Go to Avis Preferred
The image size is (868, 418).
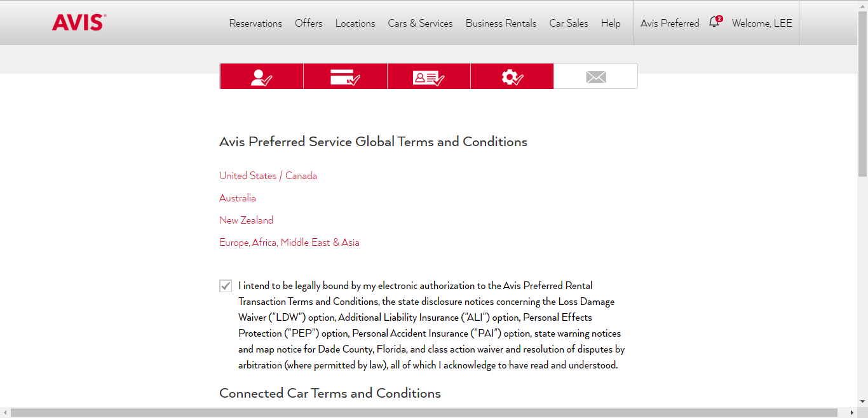click(x=670, y=23)
